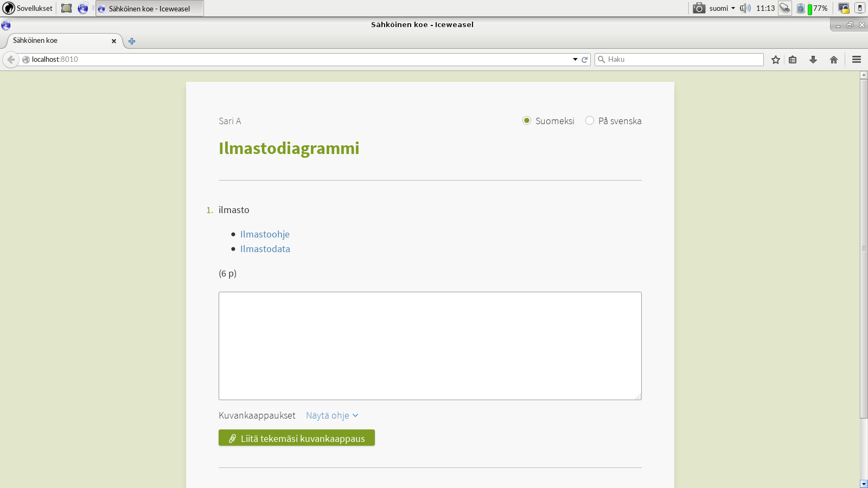Select the På svenska language option
Viewport: 868px width, 488px height.
pyautogui.click(x=590, y=120)
